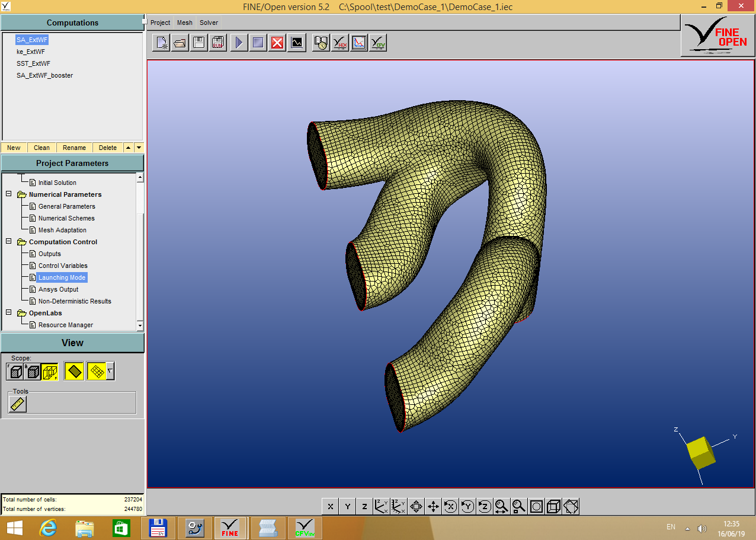Open the convergence monitor graph icon
The height and width of the screenshot is (540, 756).
(297, 43)
